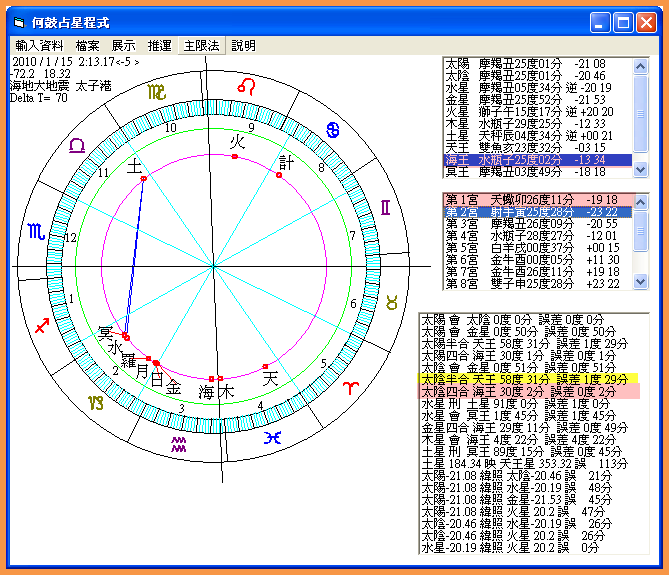Click the Scorpio zodiac symbol
This screenshot has height=575, width=669.
(36, 232)
